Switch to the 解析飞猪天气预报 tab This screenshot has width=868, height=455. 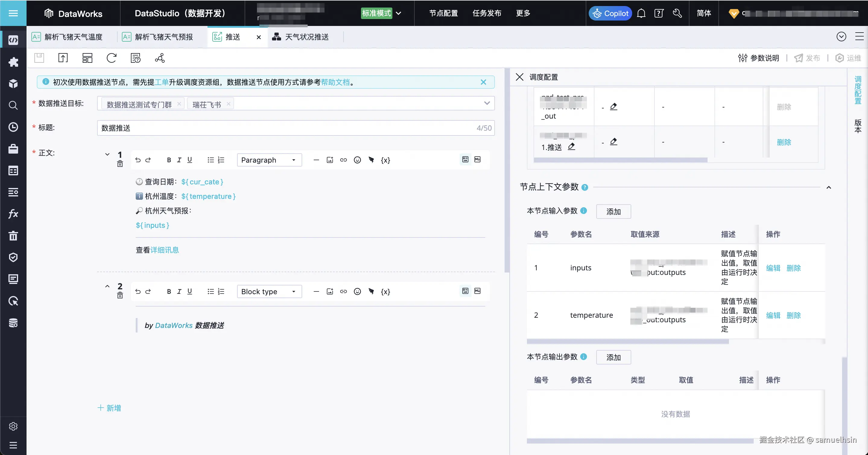[163, 37]
